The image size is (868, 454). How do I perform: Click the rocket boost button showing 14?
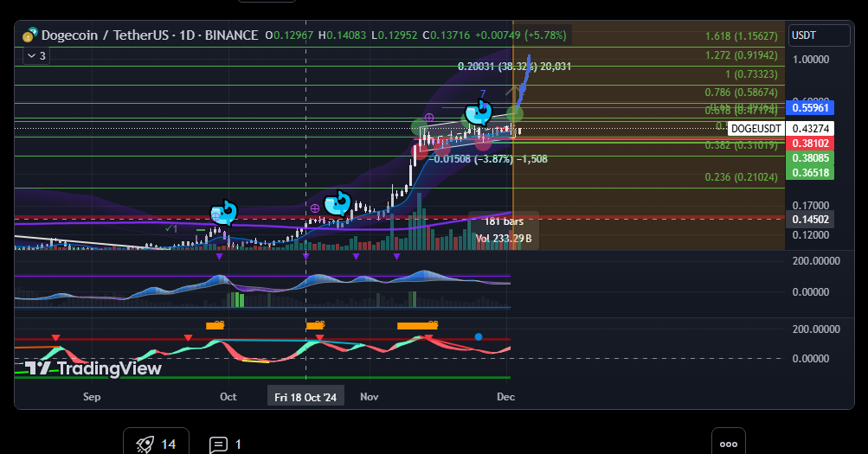(x=156, y=444)
